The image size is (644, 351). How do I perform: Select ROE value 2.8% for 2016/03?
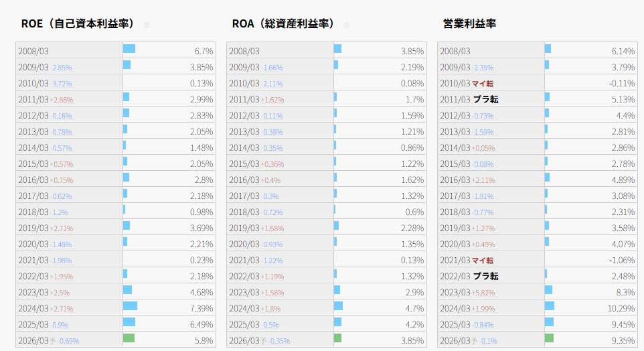(204, 180)
